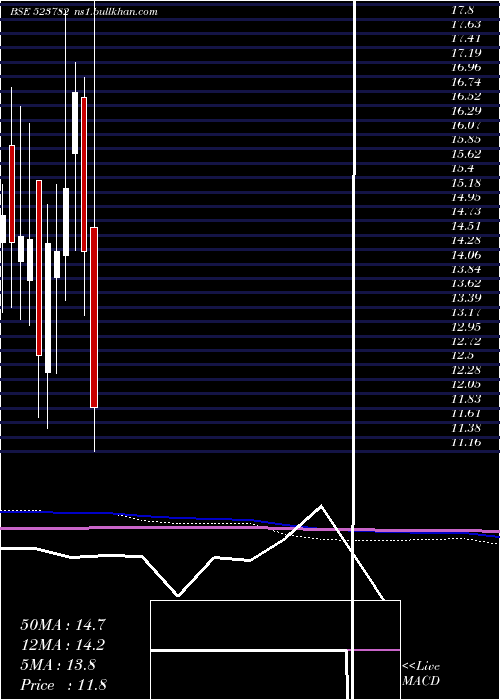Screen dimensions: 500x700
Task: Click the 5MA : 13.8 readout
Action: [58, 665]
